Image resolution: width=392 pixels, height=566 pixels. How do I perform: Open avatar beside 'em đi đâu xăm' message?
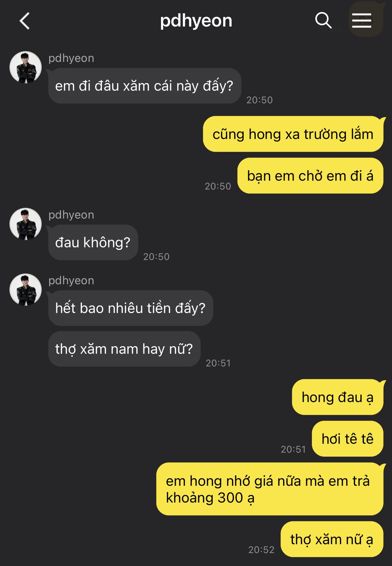click(x=26, y=67)
